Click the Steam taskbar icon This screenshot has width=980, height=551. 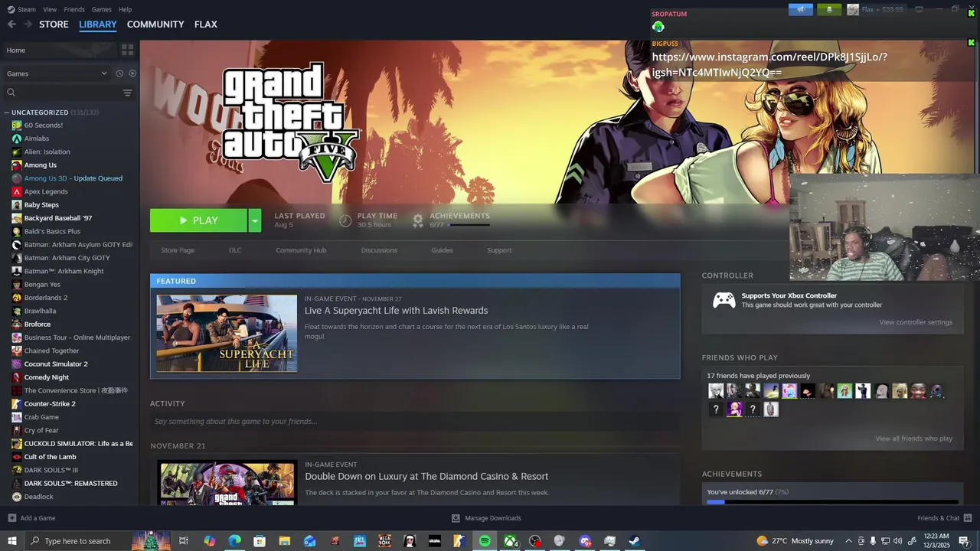point(635,541)
